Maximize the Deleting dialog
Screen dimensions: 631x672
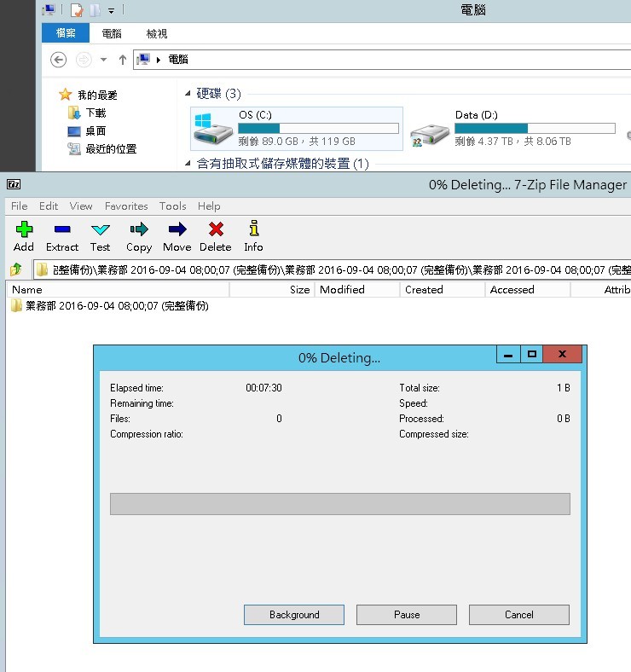(532, 355)
